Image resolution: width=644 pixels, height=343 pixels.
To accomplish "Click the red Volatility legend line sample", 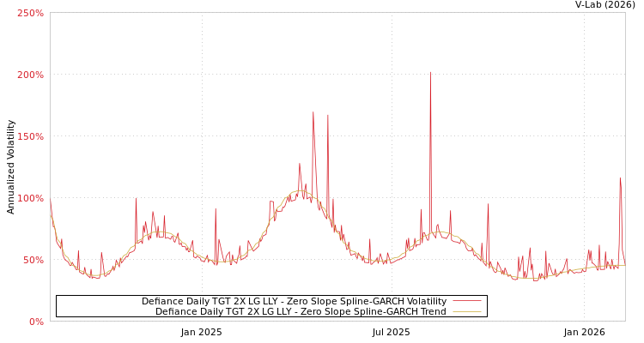I will 467,301.
